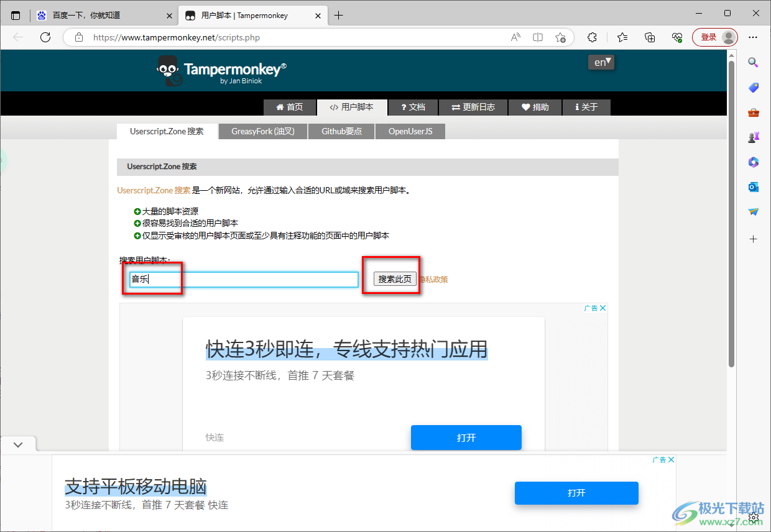Open 更新日志 changelog menu
This screenshot has width=771, height=532.
473,107
